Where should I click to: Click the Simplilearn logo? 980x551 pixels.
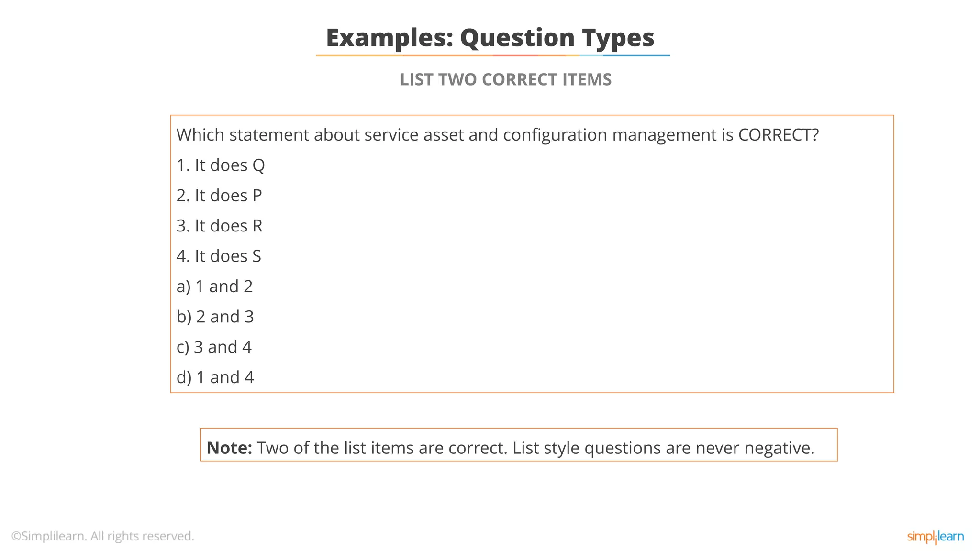click(x=935, y=537)
